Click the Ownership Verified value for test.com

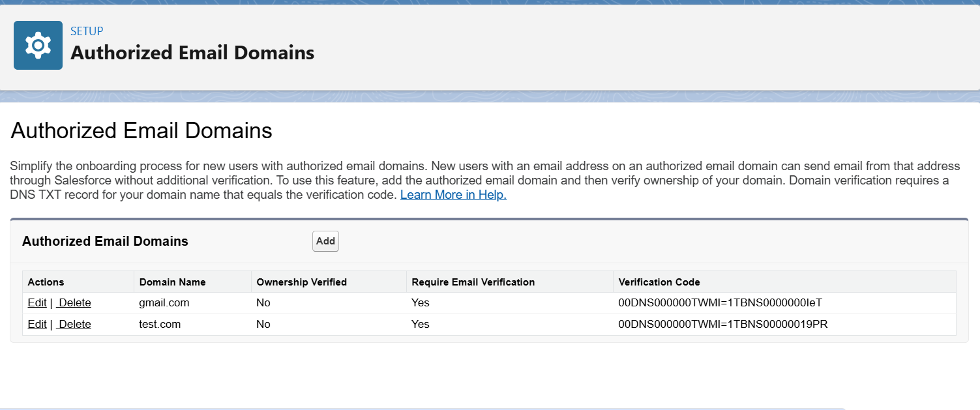click(263, 325)
